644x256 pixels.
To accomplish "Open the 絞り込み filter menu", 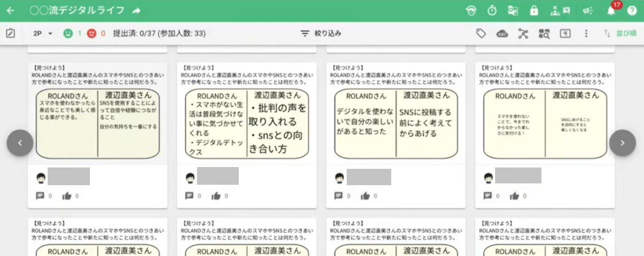I will [321, 34].
